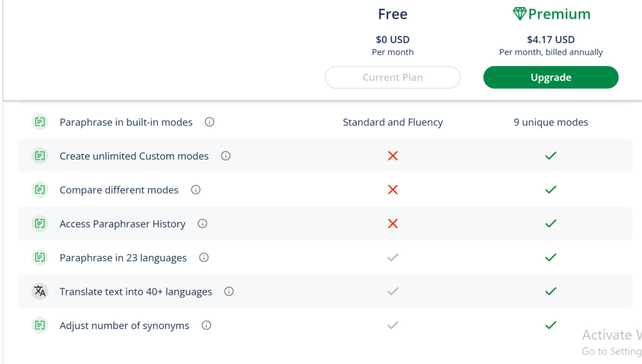Click 'Create unlimited Custom modes' label
Image resolution: width=642 pixels, height=364 pixels.
(134, 156)
